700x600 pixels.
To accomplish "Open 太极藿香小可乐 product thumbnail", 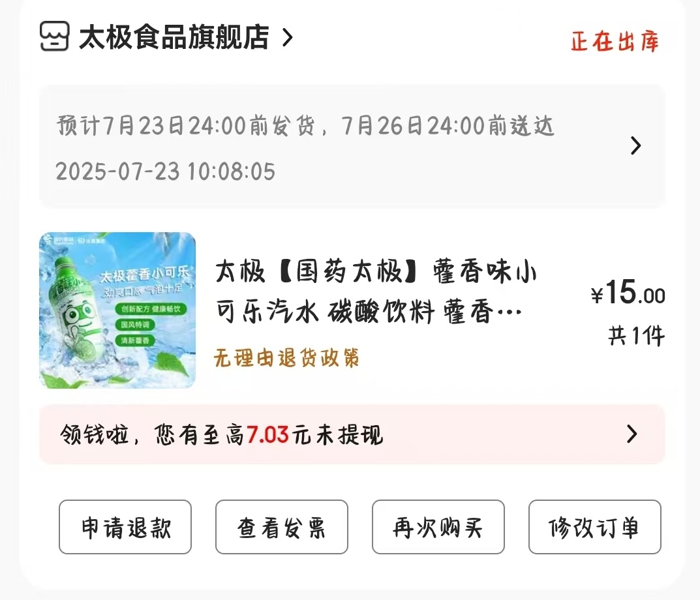I will point(117,310).
